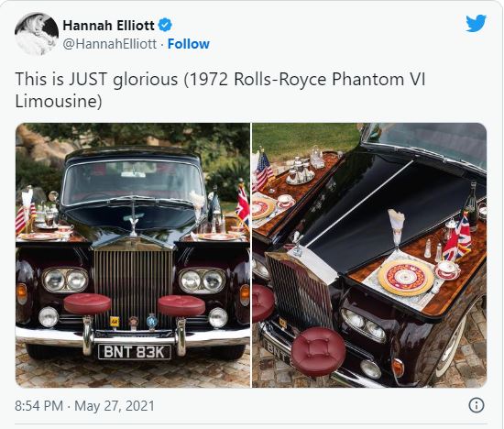Click the tweet text about Rolls-Royce Phantom VI

[x=220, y=90]
